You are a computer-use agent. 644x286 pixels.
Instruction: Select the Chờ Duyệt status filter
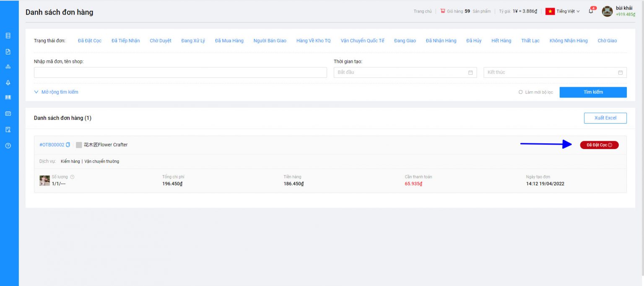pos(161,41)
